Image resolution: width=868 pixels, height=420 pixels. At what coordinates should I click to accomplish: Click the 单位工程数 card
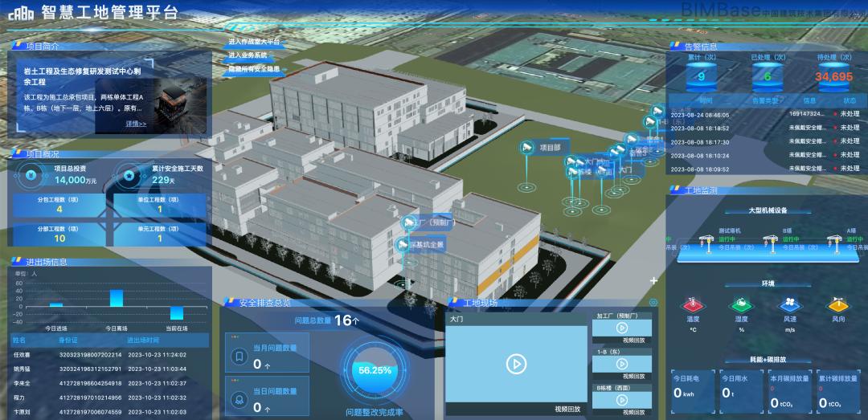point(159,205)
